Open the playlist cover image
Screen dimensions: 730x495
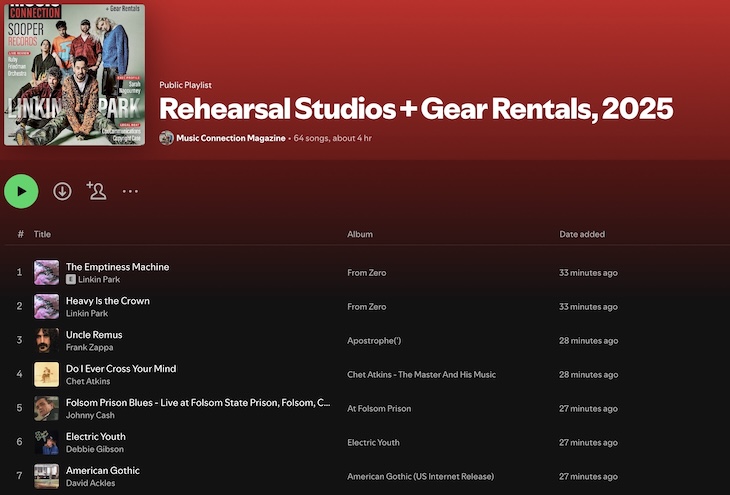coord(74,75)
